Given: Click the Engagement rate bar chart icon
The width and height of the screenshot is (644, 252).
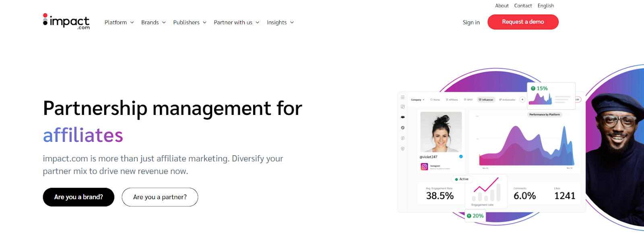Looking at the screenshot, I should point(486,190).
